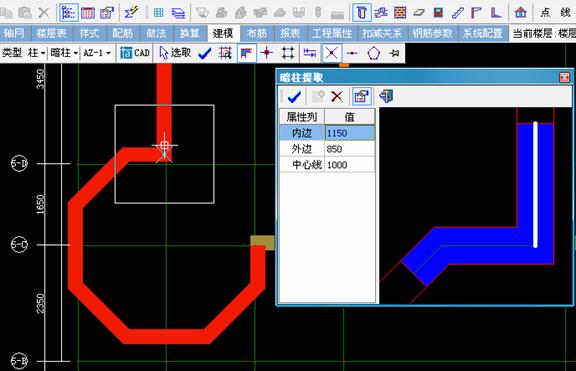Toggle the corner placement mode button
Image resolution: width=576 pixels, height=371 pixels.
pos(246,54)
